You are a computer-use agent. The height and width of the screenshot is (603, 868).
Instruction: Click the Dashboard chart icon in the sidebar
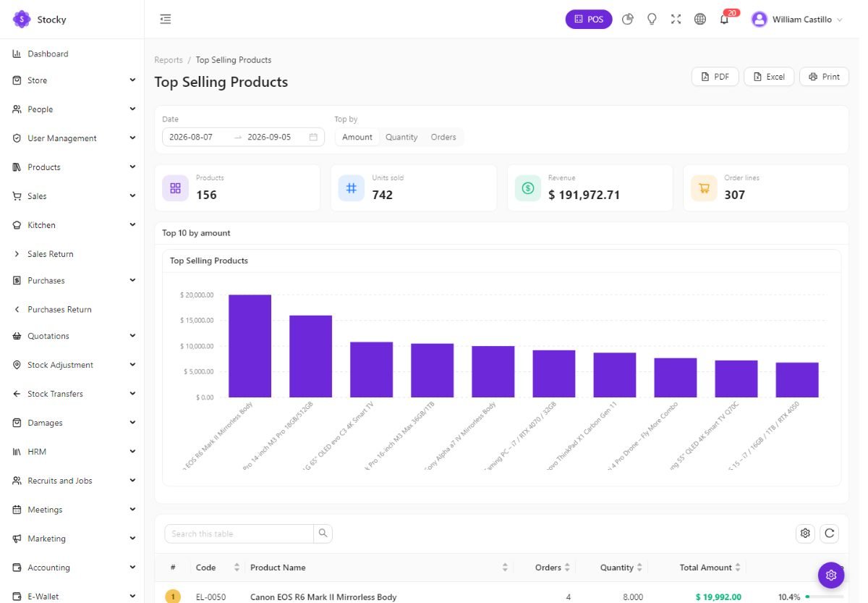(x=17, y=54)
